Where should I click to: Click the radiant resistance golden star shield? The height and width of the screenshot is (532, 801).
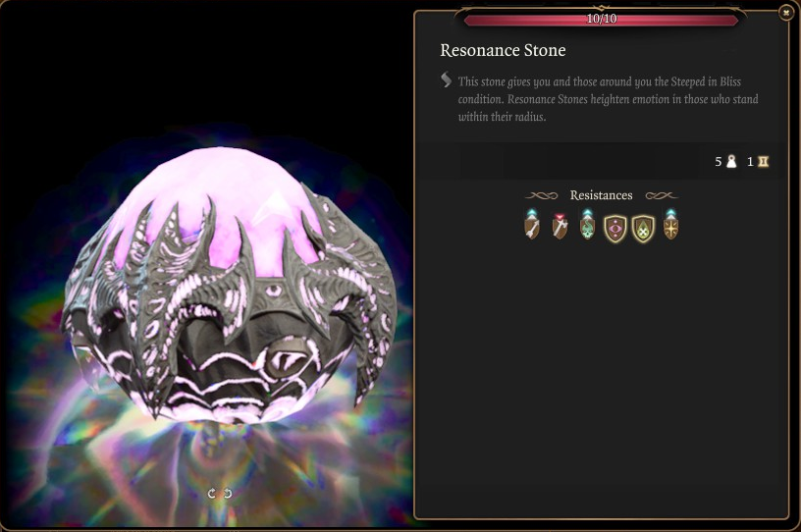click(x=670, y=225)
